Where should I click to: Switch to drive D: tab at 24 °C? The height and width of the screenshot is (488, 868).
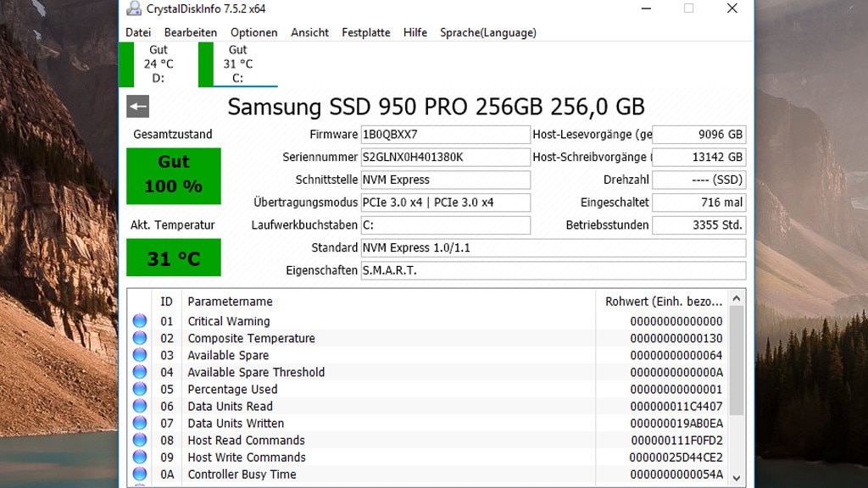[x=159, y=64]
